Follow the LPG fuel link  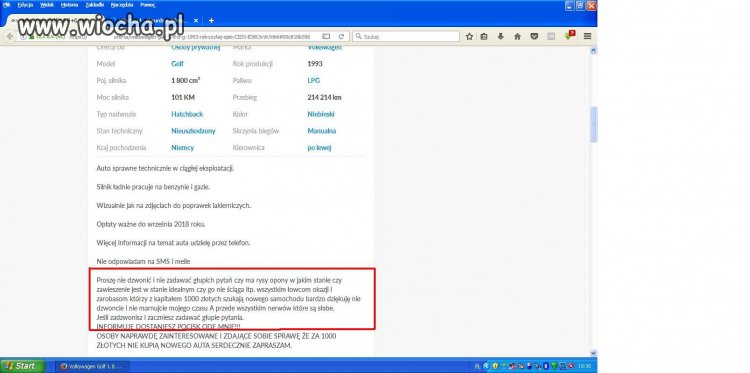pyautogui.click(x=314, y=80)
